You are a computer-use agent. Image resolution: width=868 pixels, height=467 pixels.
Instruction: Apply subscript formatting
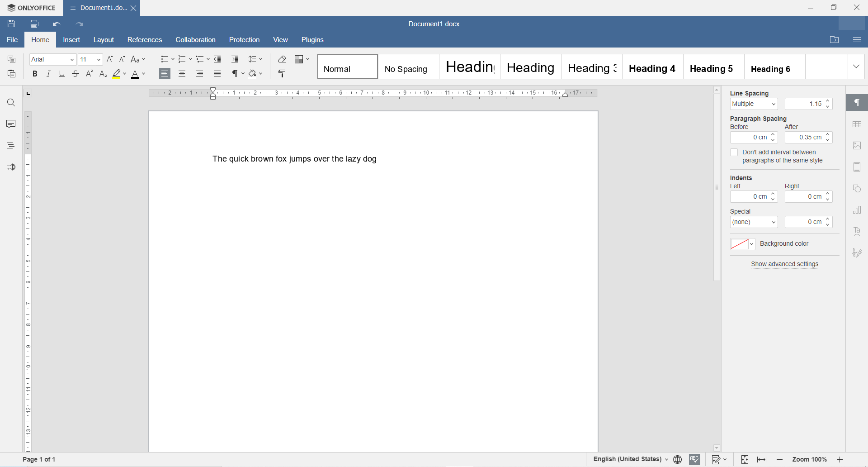coord(103,74)
